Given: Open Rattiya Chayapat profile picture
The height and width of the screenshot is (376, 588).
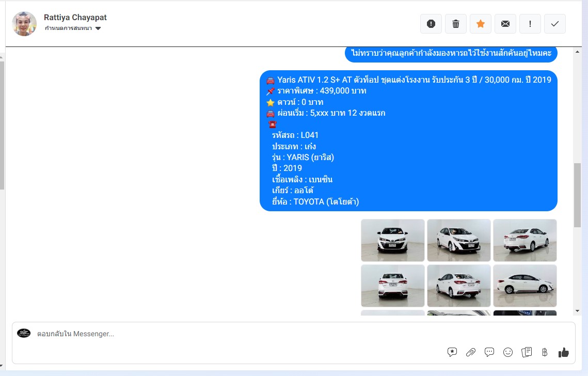Looking at the screenshot, I should click(24, 24).
